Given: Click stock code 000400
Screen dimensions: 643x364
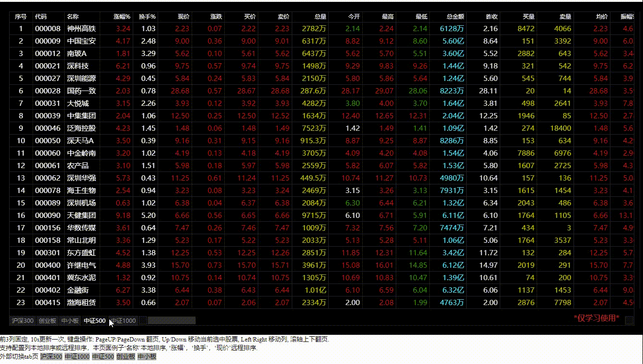Looking at the screenshot, I should click(48, 265).
